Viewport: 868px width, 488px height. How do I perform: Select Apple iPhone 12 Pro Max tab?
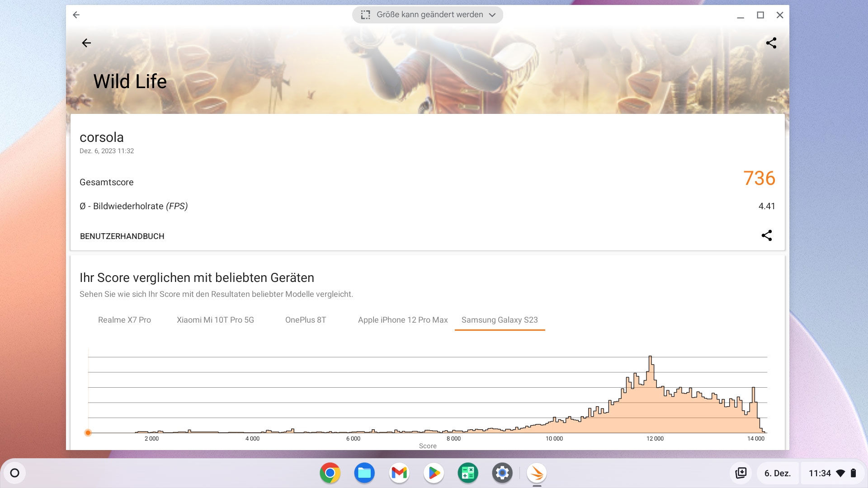click(403, 320)
